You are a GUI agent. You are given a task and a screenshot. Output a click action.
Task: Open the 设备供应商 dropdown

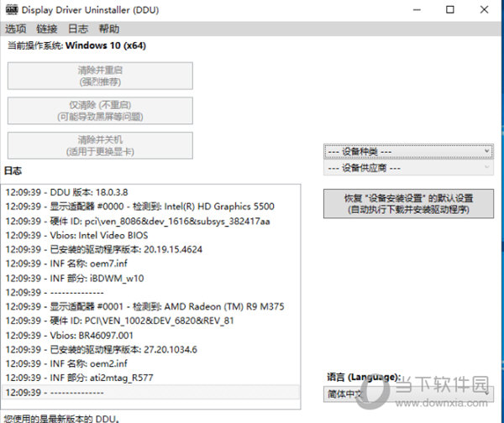408,168
